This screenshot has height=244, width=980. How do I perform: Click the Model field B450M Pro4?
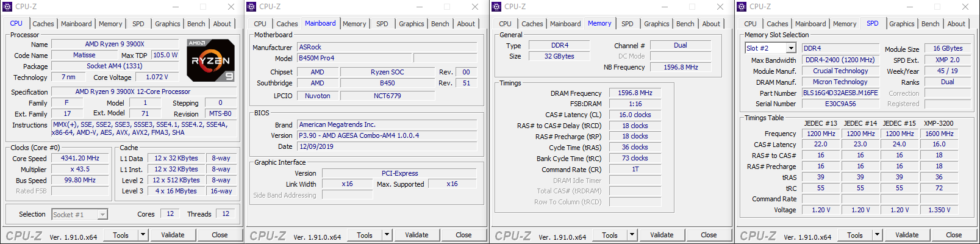pos(354,58)
